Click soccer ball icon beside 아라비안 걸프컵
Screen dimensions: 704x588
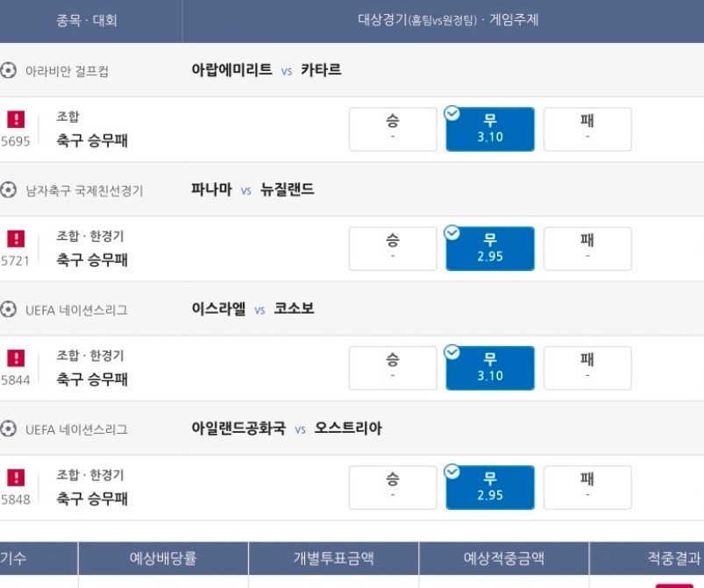8,70
